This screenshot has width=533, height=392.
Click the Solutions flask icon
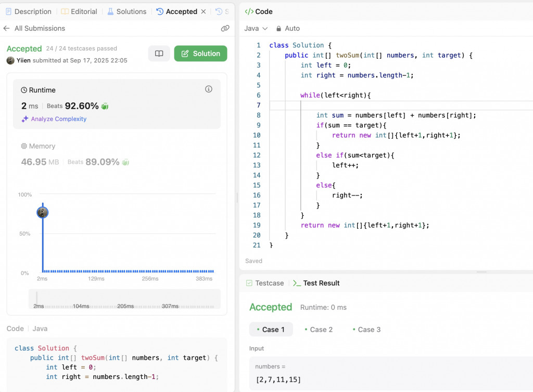(110, 11)
